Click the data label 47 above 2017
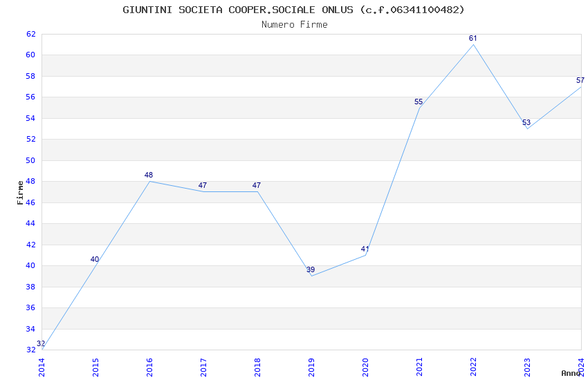The width and height of the screenshot is (588, 380). (x=203, y=185)
